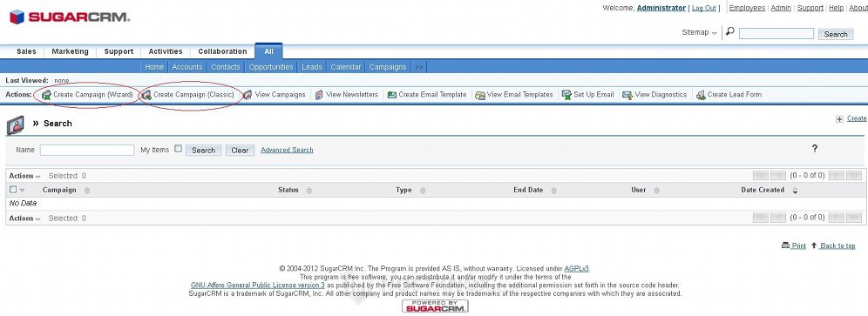This screenshot has height=316, width=868.
Task: Click the plus icon next to Create
Action: pyautogui.click(x=840, y=119)
